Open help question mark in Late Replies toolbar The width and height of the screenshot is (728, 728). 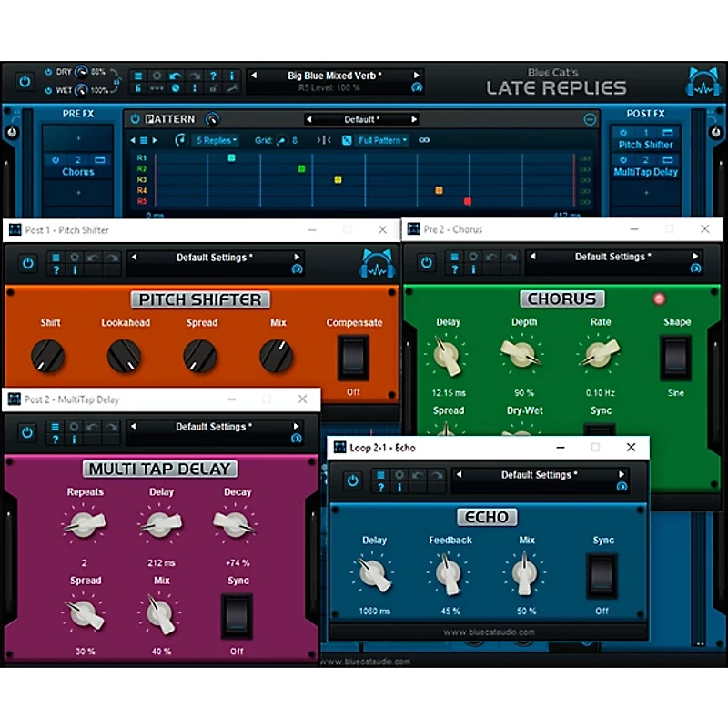pyautogui.click(x=213, y=76)
